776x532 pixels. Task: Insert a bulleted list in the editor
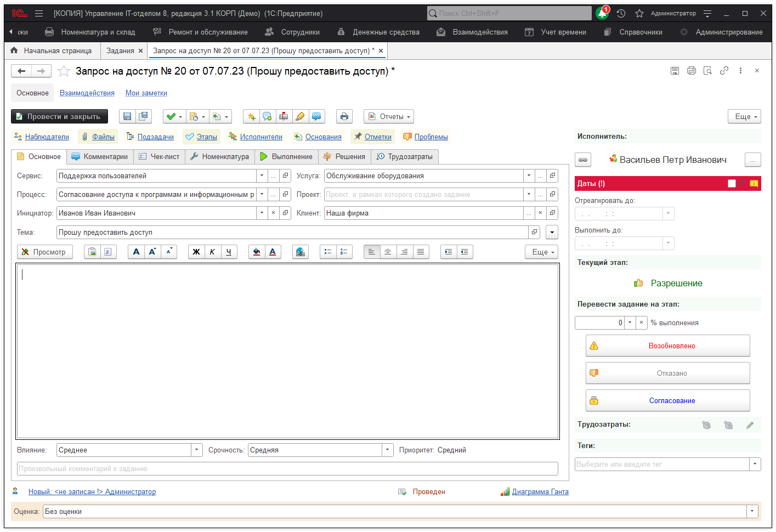[x=328, y=252]
